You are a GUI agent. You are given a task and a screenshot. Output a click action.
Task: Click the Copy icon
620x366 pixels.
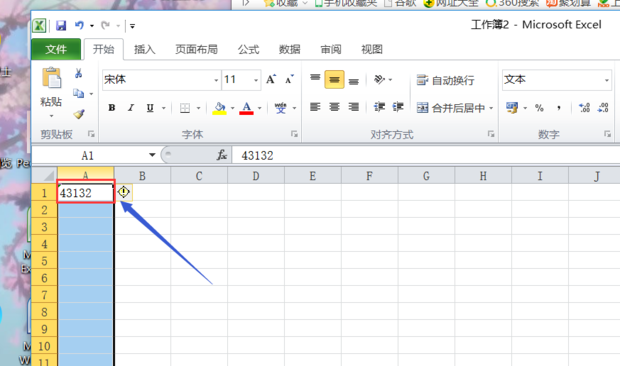click(78, 94)
